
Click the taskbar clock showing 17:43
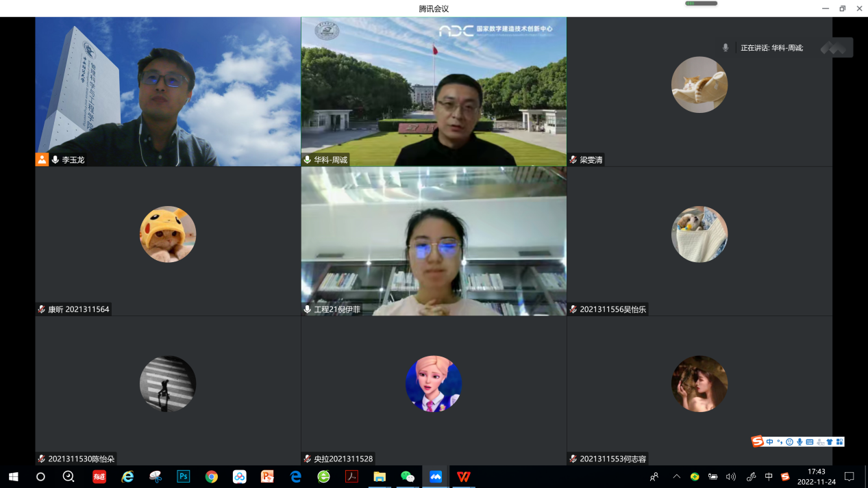pyautogui.click(x=816, y=476)
